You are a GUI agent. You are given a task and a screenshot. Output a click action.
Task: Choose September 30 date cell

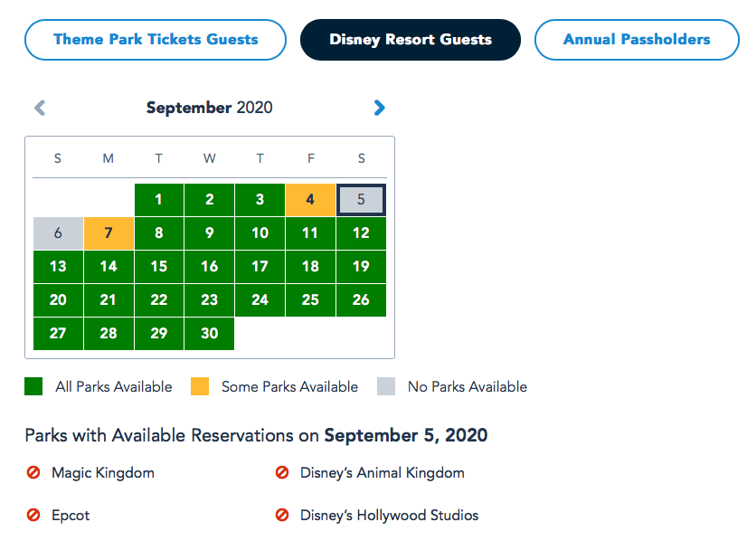click(x=209, y=333)
